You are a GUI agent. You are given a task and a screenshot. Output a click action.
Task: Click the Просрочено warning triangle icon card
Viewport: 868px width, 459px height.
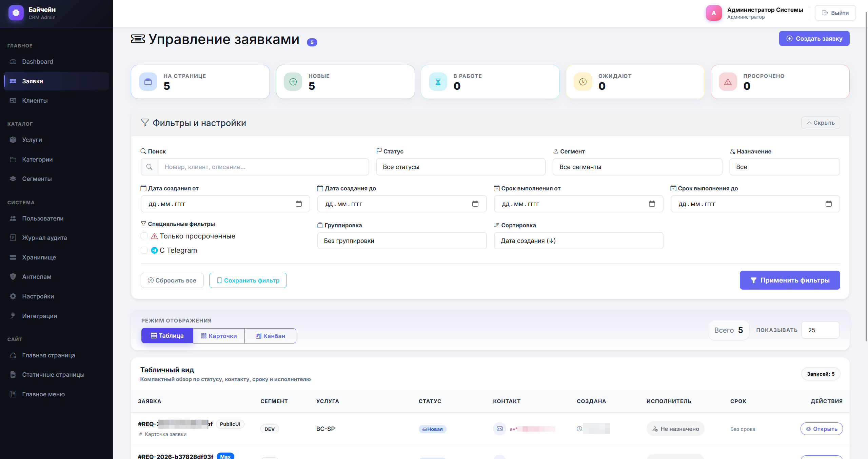tap(728, 82)
